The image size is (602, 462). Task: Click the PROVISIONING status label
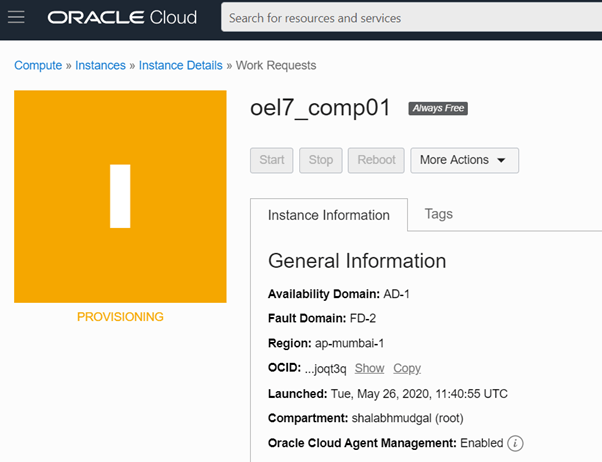(120, 317)
